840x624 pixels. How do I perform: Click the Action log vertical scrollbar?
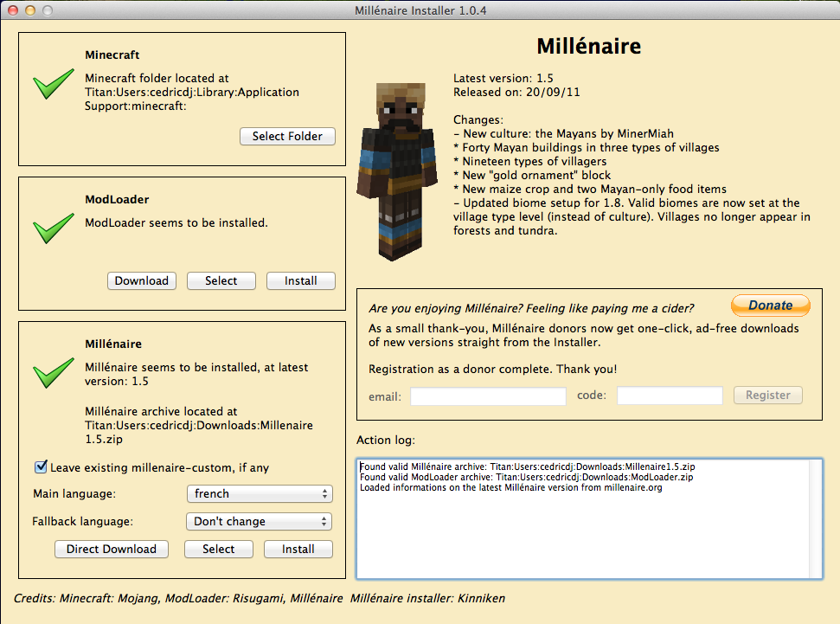click(x=816, y=518)
